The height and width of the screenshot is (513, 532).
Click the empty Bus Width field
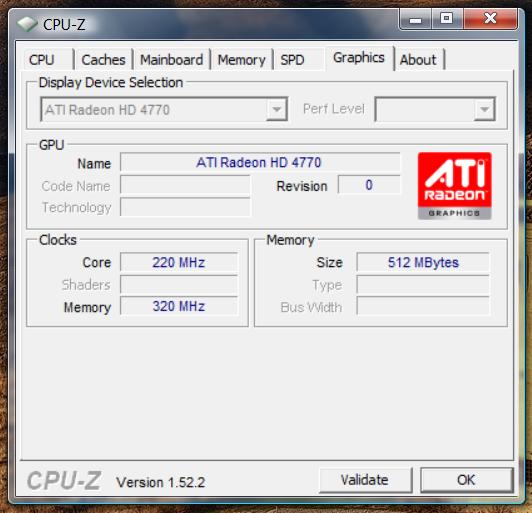tap(423, 306)
